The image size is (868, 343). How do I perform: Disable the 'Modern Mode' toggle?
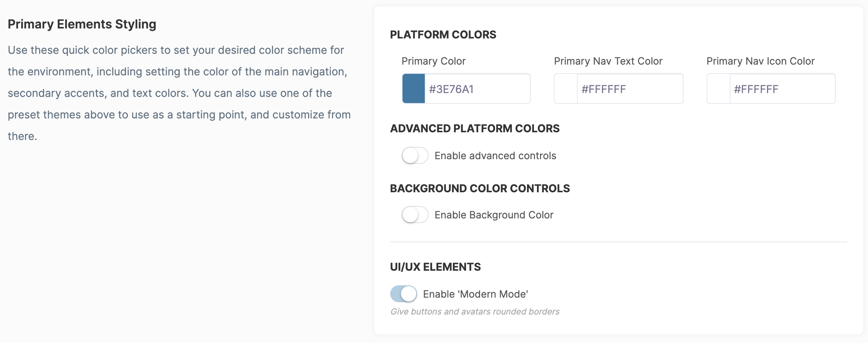404,294
